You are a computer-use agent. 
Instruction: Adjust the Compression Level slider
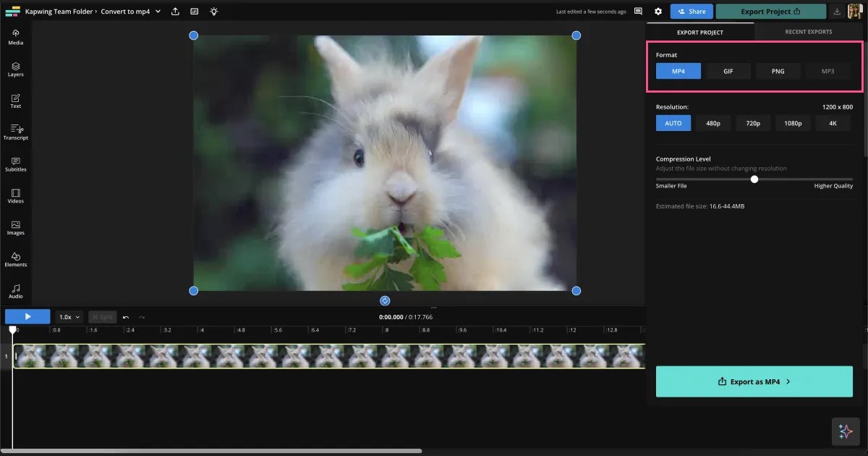[x=754, y=179]
